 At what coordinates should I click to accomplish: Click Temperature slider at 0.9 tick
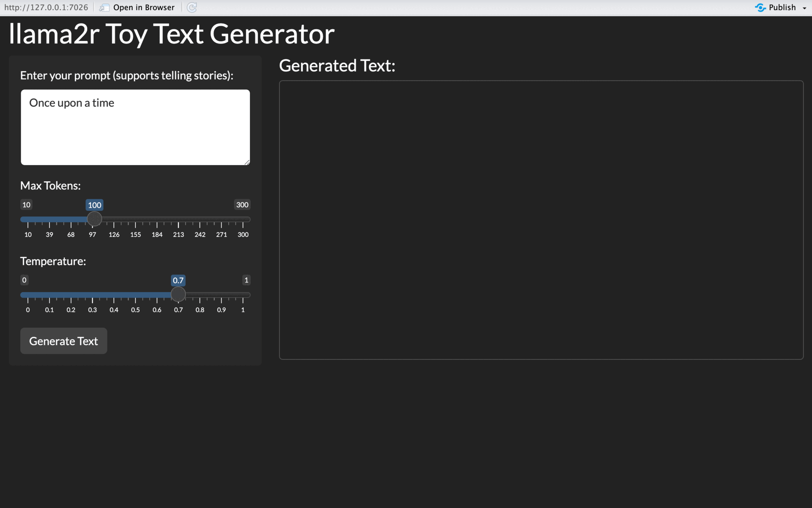(221, 295)
